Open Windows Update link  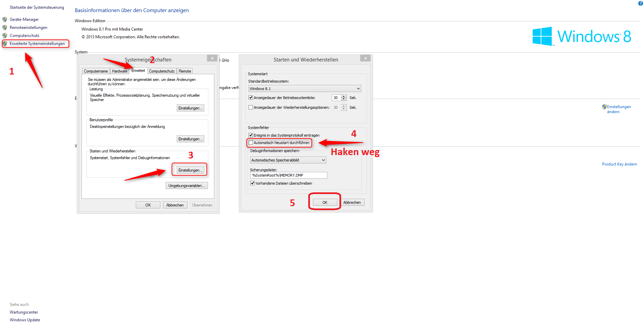25,320
